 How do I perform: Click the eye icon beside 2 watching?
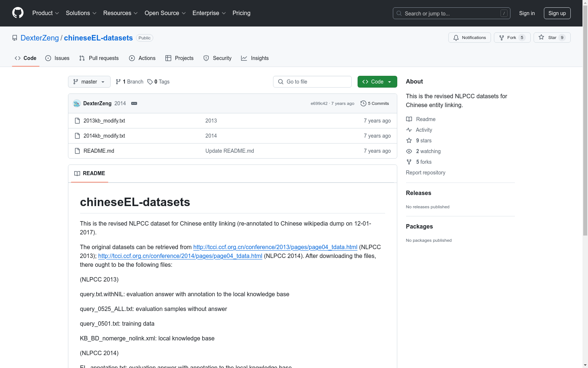(409, 151)
